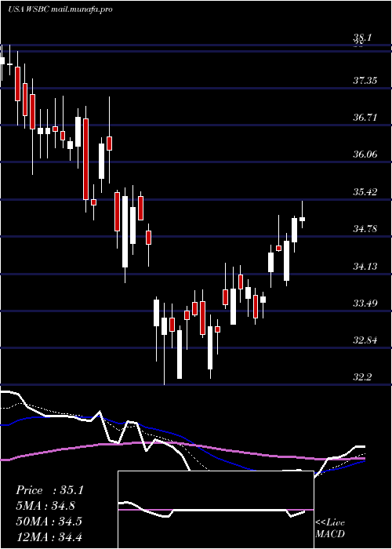
Task: Click the 37.35 price level label
Action: pos(365,81)
